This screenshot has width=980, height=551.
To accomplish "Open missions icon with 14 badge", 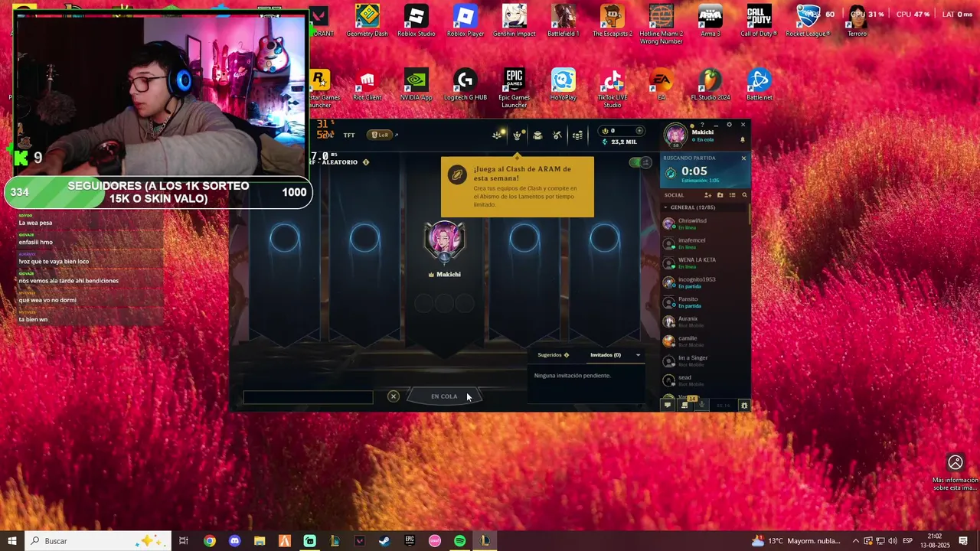I will point(686,404).
